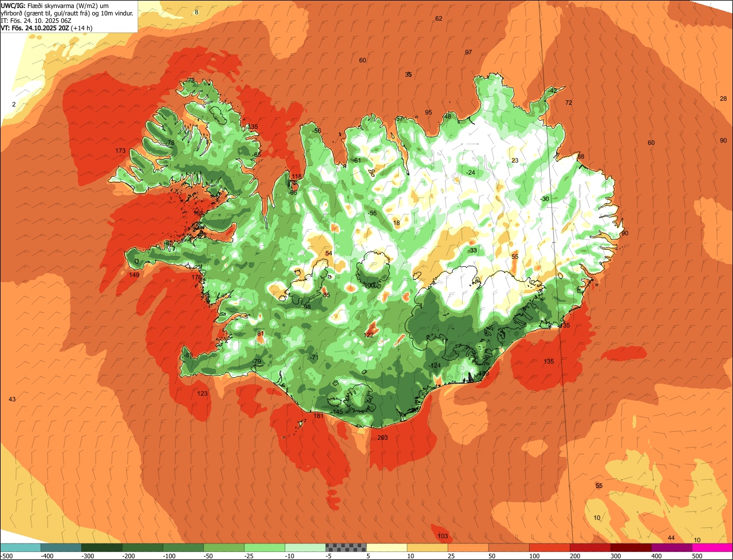Click the map value 203 off the south coast

(383, 438)
